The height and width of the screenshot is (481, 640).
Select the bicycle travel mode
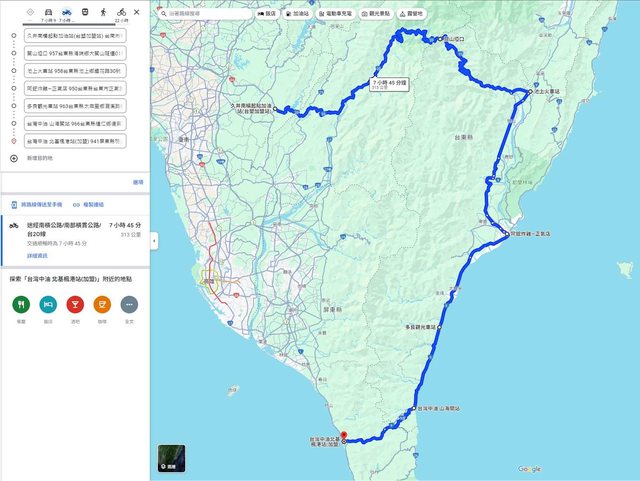coord(121,13)
